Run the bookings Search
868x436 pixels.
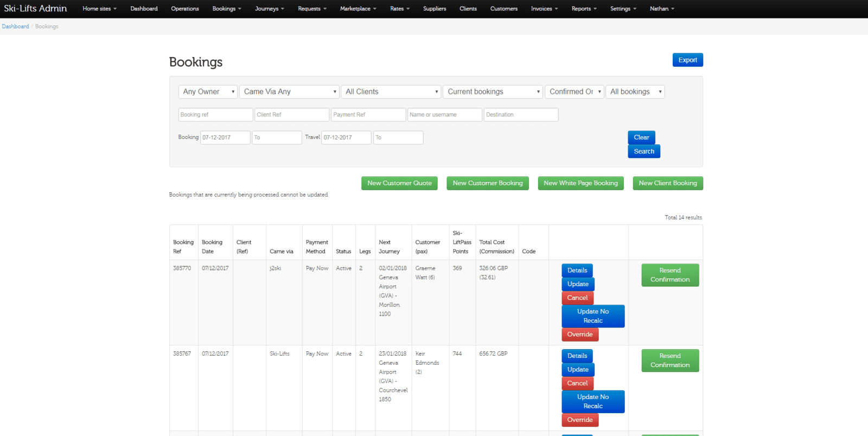[x=644, y=151]
